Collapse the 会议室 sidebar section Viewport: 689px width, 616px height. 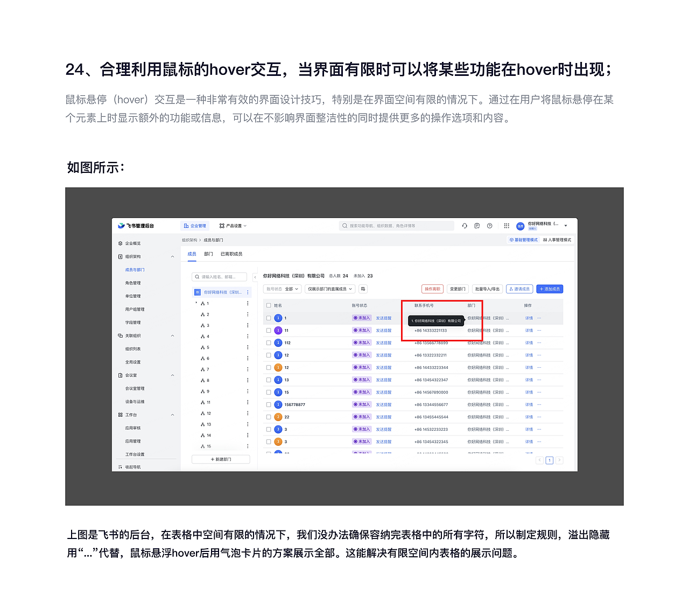tap(172, 375)
